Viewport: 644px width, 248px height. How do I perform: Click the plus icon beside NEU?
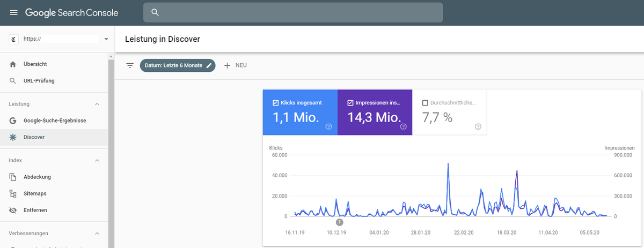[227, 65]
